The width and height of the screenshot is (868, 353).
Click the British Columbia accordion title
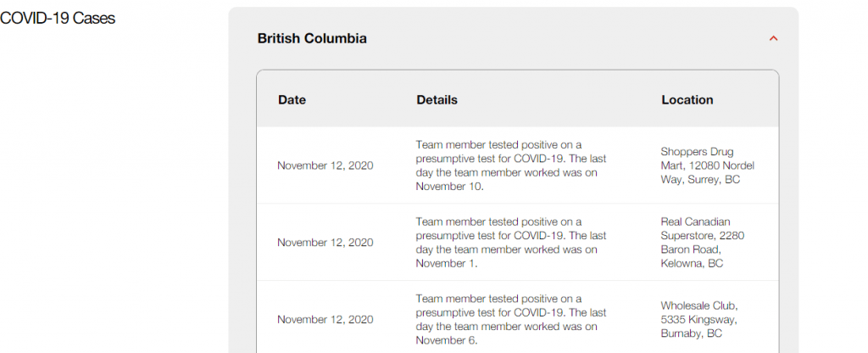point(312,38)
